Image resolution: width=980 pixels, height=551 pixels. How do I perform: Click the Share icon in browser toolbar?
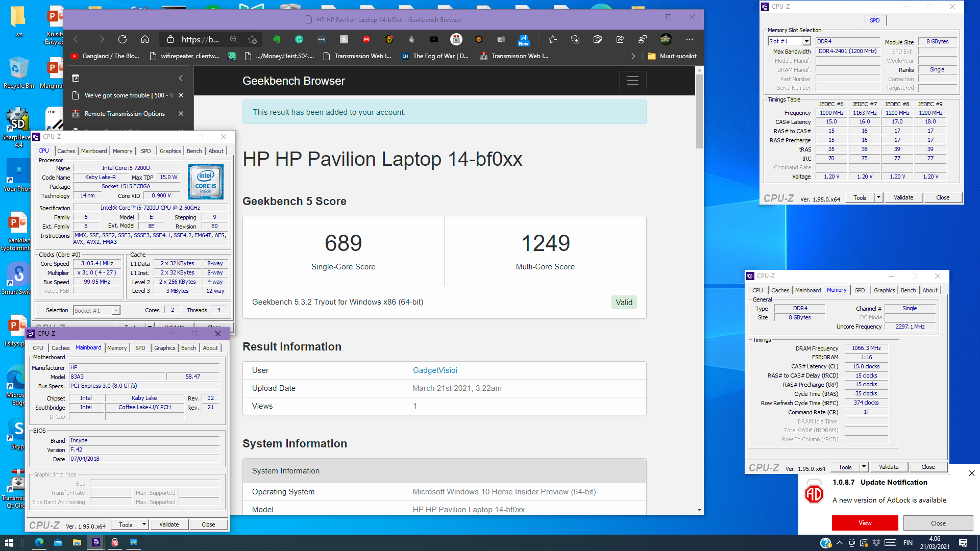[620, 39]
